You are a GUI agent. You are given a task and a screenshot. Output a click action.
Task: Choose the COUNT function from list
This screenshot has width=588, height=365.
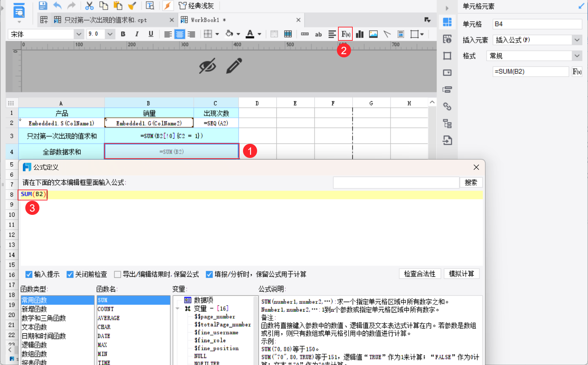pyautogui.click(x=106, y=309)
